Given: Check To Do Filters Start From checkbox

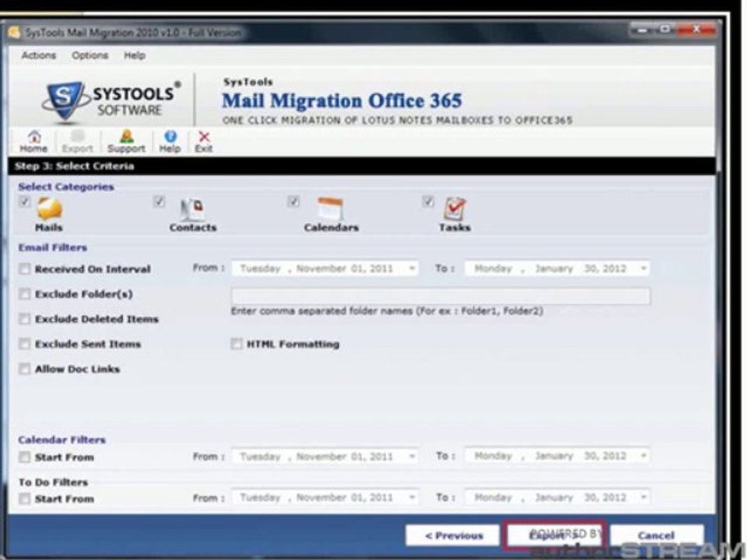Looking at the screenshot, I should (x=24, y=499).
